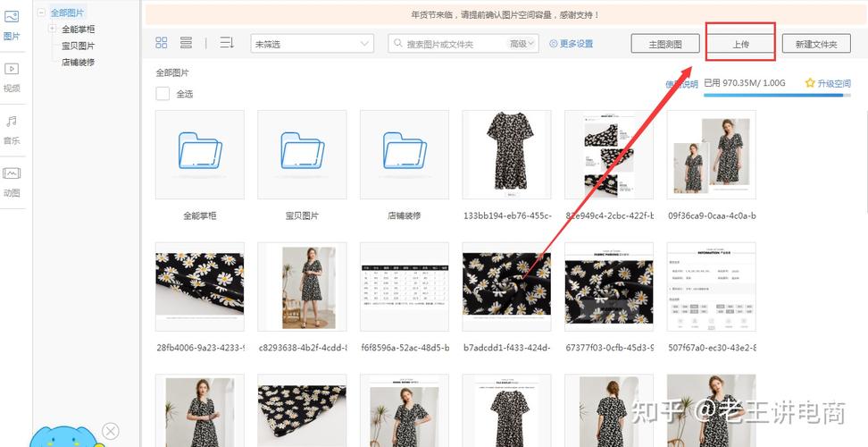
Task: Click file name c8293638-4b2f-4cdd-
Action: pyautogui.click(x=303, y=347)
